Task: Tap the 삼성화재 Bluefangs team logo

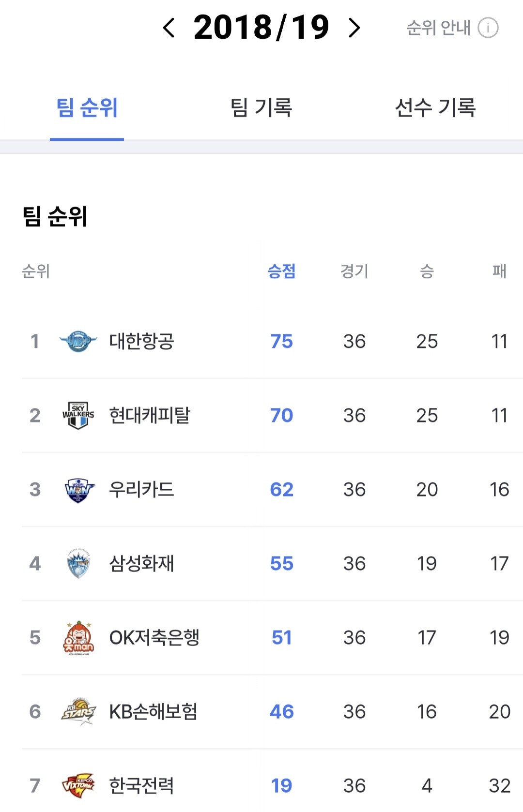Action: tap(78, 564)
